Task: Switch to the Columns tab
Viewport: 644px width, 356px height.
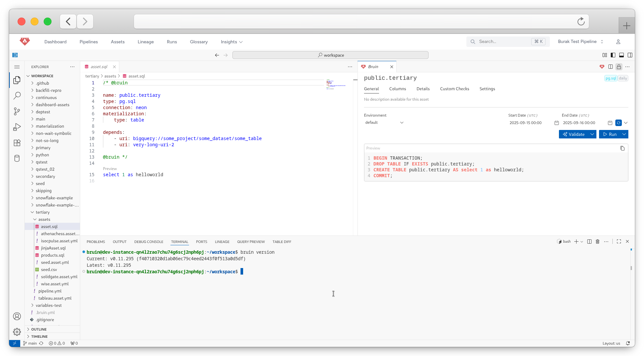Action: [397, 89]
